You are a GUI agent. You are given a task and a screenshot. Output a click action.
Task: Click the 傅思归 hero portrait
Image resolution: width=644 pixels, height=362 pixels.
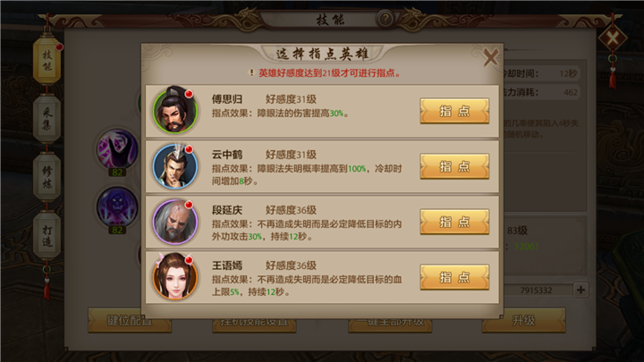175,111
